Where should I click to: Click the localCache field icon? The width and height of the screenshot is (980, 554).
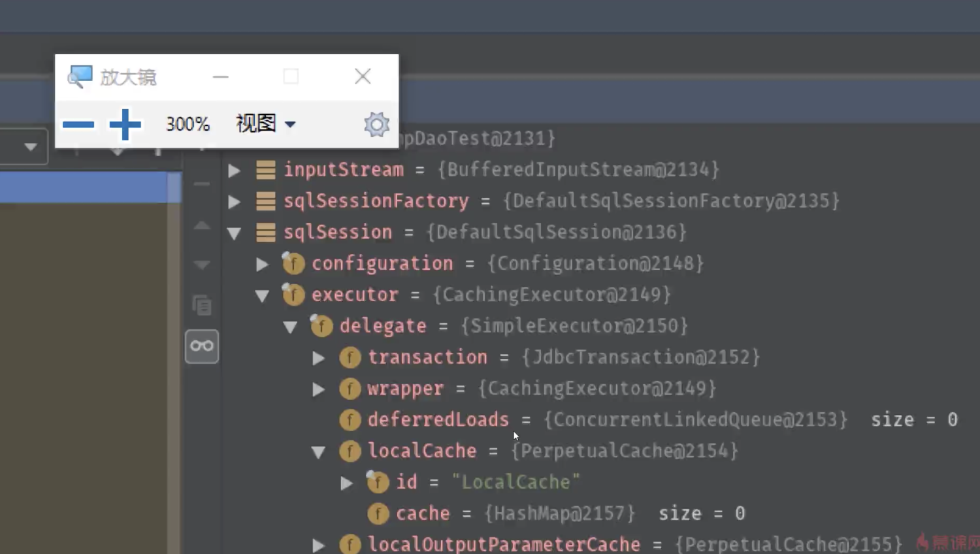pyautogui.click(x=350, y=451)
